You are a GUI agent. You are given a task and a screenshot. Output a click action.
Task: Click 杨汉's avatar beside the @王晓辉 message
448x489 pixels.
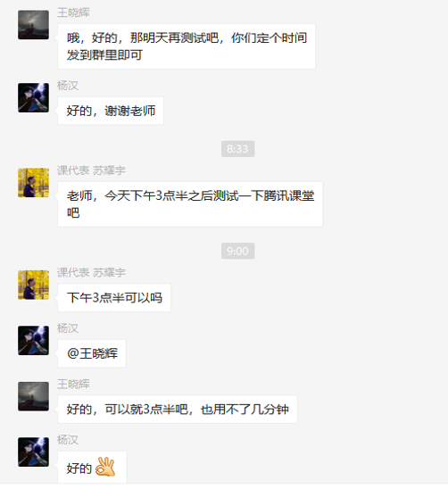click(33, 341)
